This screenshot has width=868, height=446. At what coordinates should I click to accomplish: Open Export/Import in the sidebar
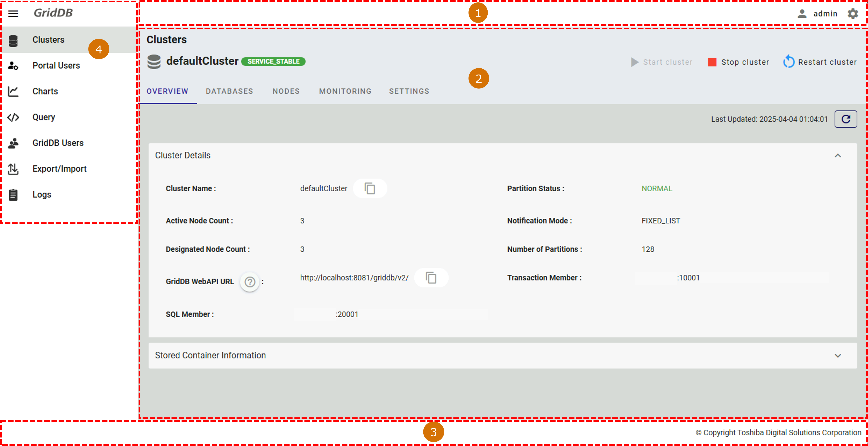coord(59,169)
